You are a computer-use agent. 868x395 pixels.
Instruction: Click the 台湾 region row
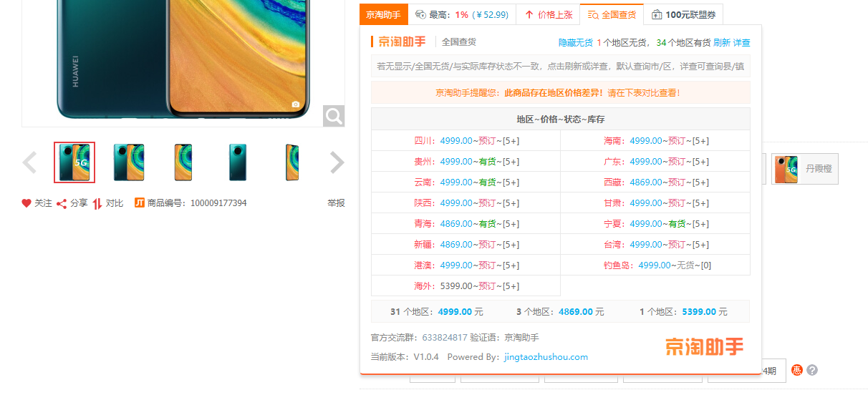(x=655, y=245)
